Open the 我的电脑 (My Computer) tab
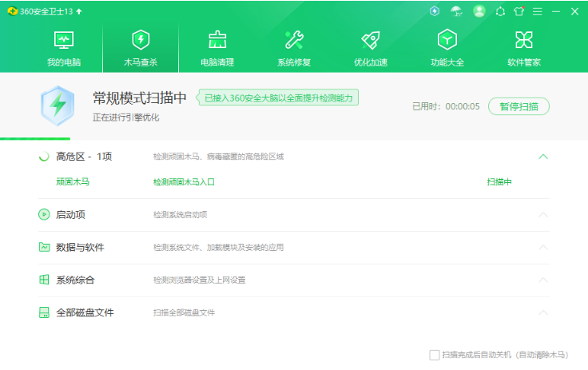The height and width of the screenshot is (370, 588). point(63,48)
